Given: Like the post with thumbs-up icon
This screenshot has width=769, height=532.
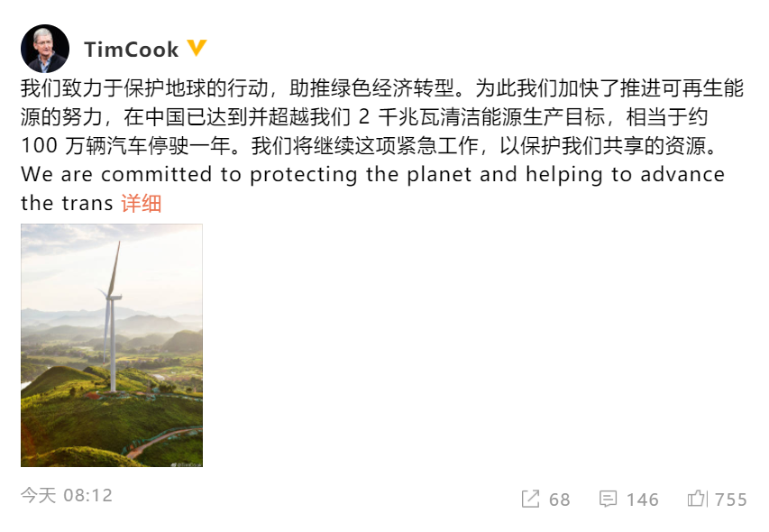Looking at the screenshot, I should (x=697, y=499).
